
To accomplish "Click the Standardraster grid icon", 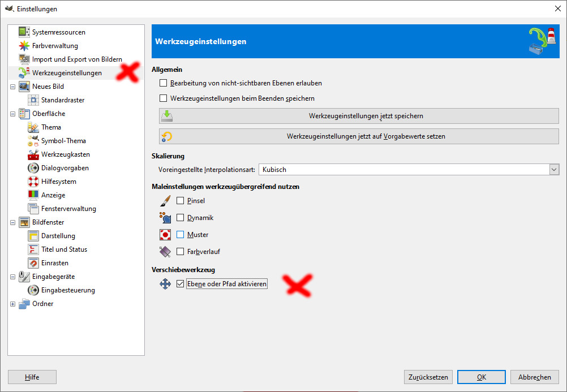I will [33, 100].
